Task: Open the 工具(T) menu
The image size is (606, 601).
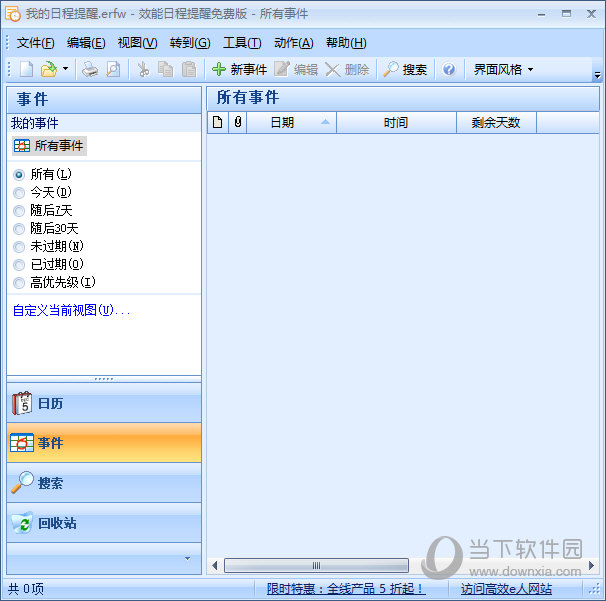Action: 242,43
